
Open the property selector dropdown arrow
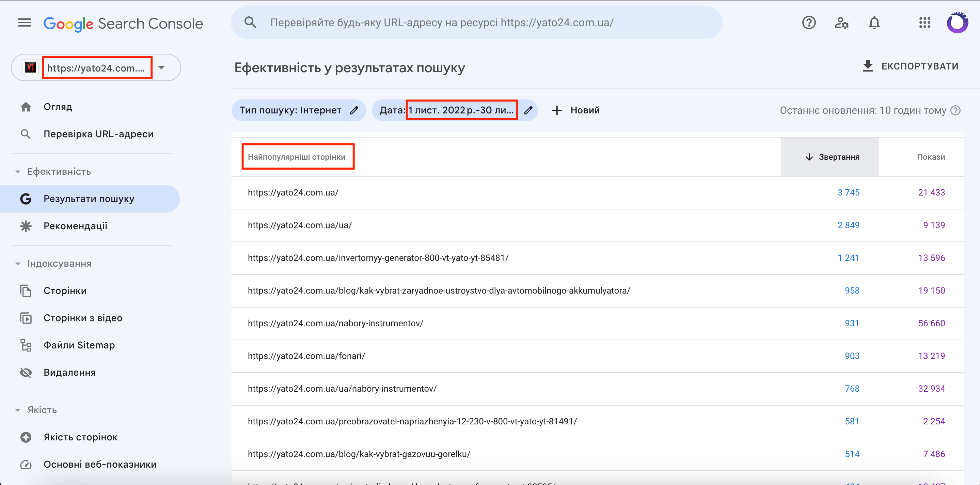161,68
